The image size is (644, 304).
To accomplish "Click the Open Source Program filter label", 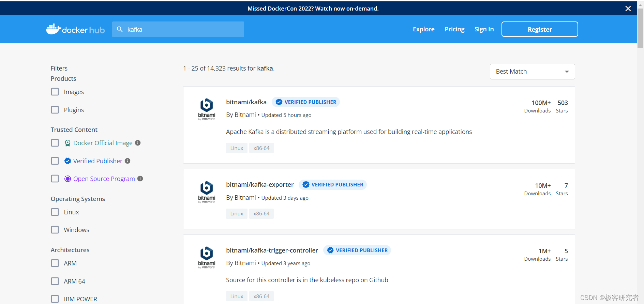I will [104, 179].
